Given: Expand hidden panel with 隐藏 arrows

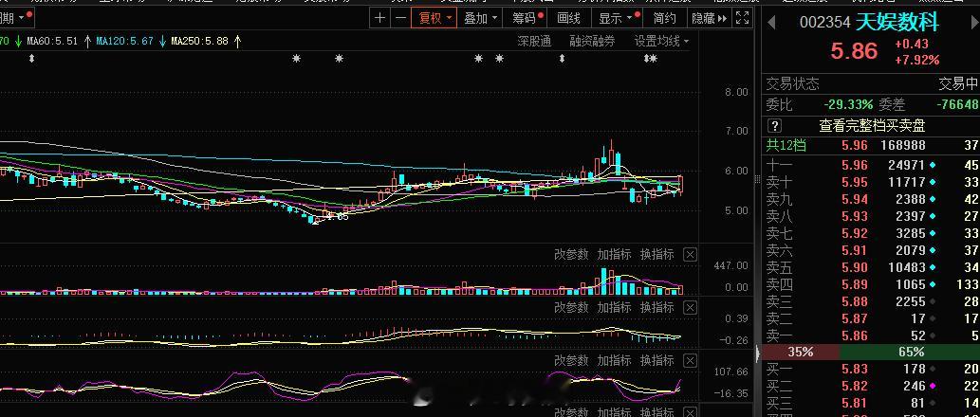Looking at the screenshot, I should click(709, 18).
